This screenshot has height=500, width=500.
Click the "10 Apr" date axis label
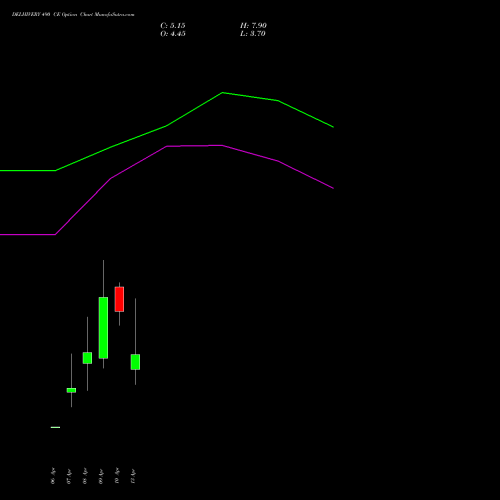tap(117, 476)
